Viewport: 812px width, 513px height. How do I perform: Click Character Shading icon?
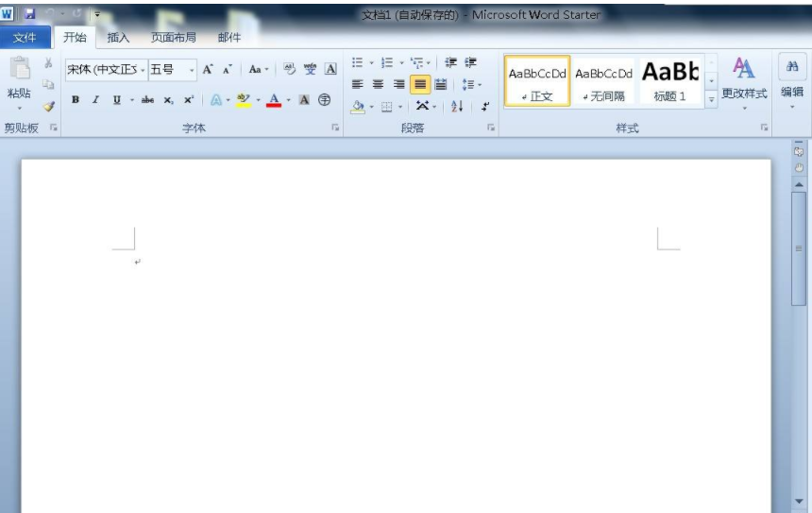point(304,100)
